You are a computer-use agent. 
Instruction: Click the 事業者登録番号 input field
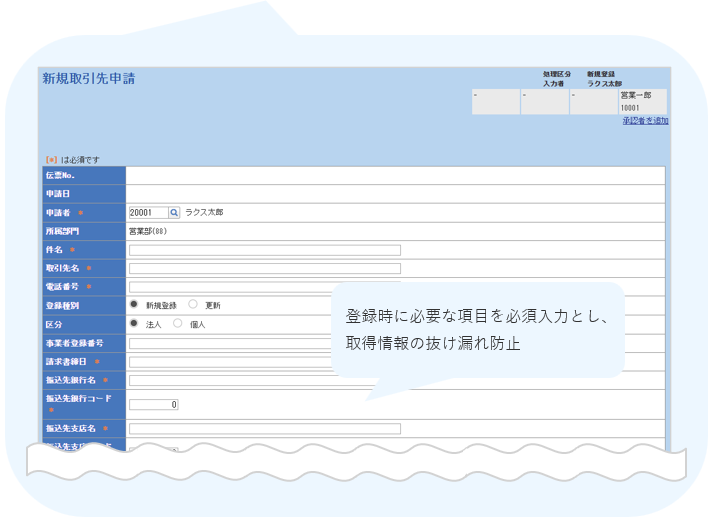point(230,342)
